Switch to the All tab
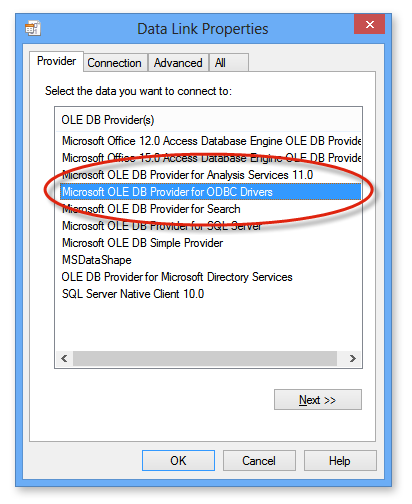The height and width of the screenshot is (504, 412). (x=228, y=63)
